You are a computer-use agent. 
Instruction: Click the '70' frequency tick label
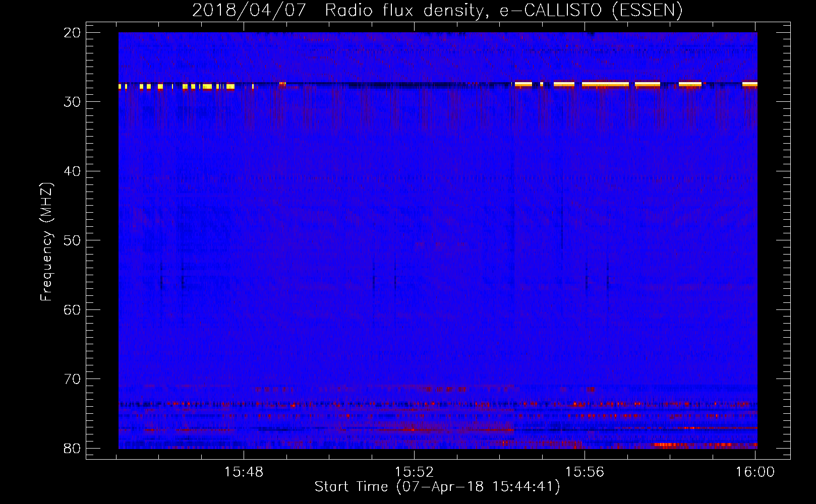coord(72,379)
